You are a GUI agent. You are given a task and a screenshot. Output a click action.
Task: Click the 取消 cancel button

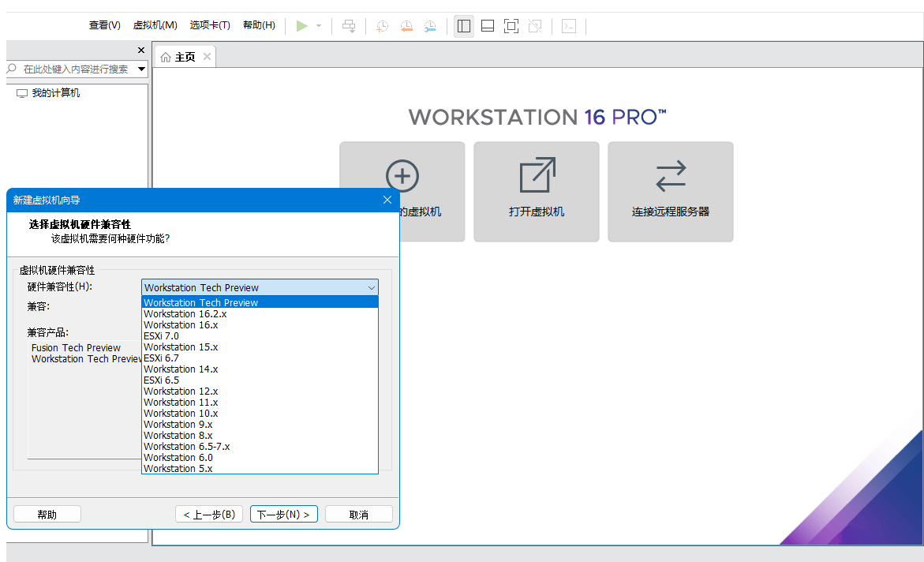358,514
